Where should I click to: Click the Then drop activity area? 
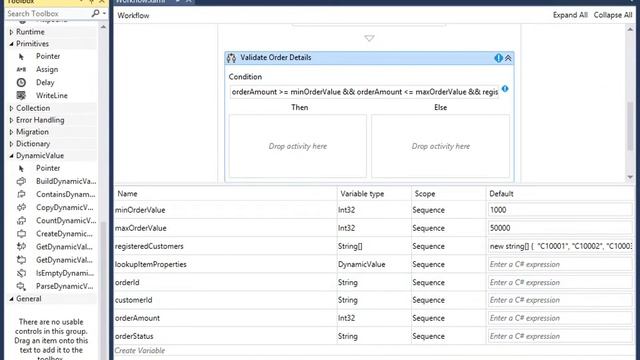pos(298,146)
